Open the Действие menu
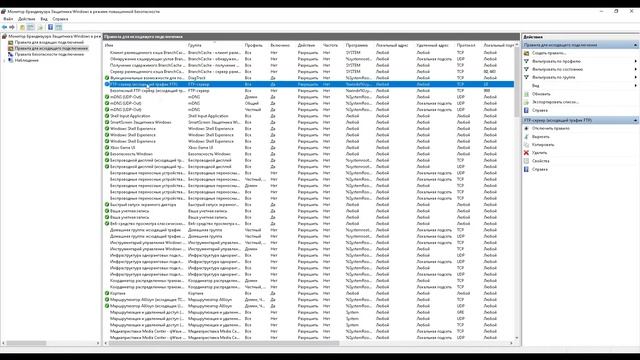This screenshot has height=360, width=640. pos(27,19)
